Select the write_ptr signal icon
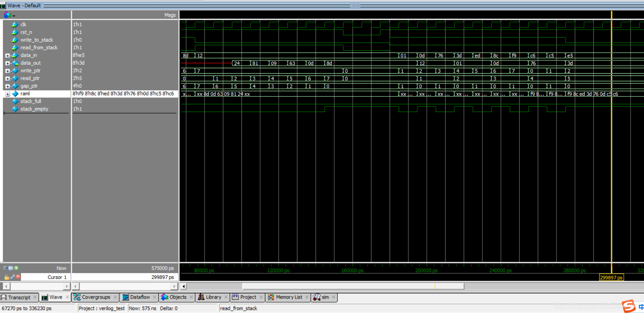Image resolution: width=644 pixels, height=313 pixels. click(15, 71)
